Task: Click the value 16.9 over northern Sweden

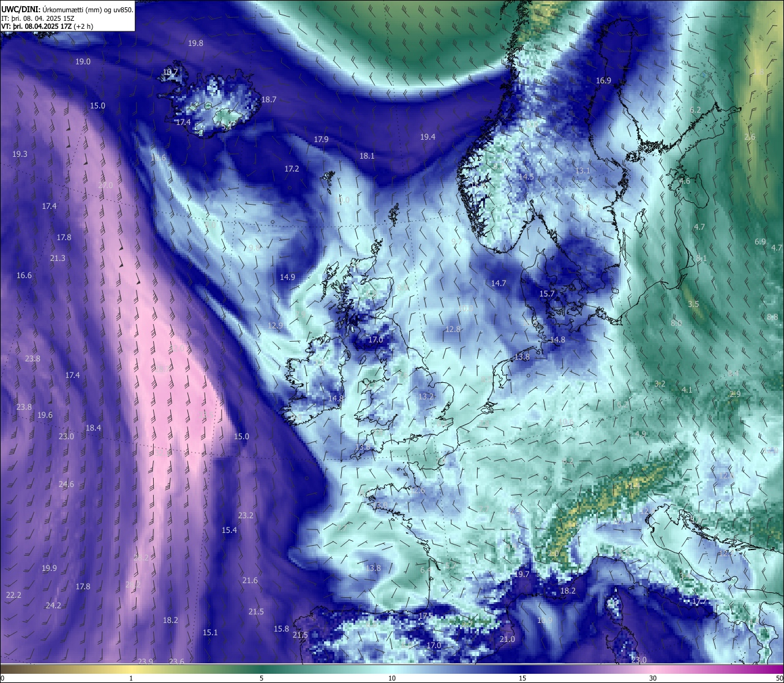Action: [603, 80]
